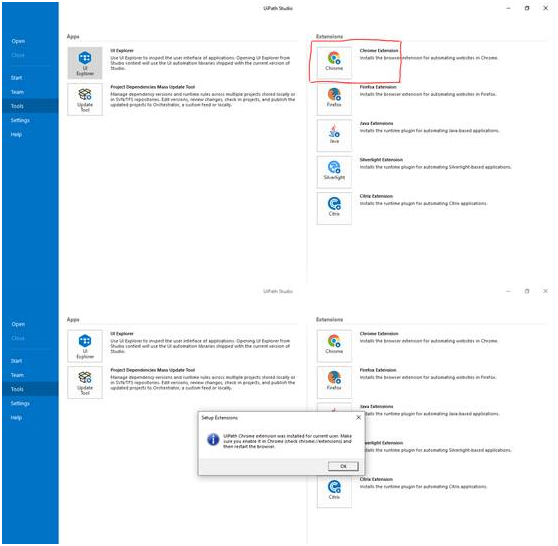
Task: Install the Citrix extension in top window
Action: [x=335, y=209]
